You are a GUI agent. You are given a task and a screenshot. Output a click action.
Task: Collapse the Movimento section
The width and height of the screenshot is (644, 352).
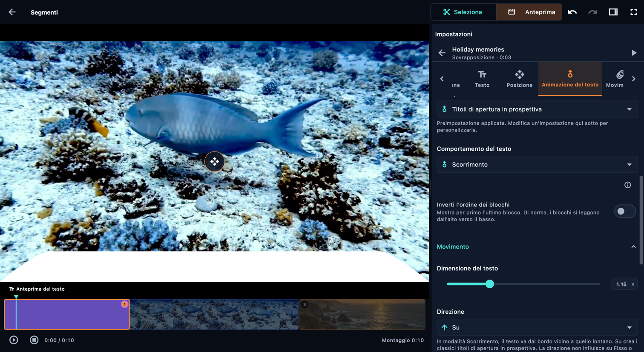tap(633, 247)
